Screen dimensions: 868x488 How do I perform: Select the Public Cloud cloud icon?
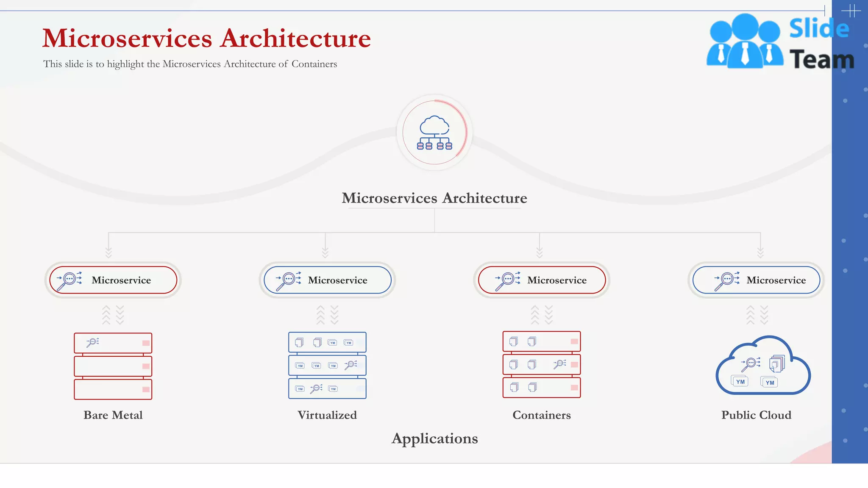click(x=763, y=365)
